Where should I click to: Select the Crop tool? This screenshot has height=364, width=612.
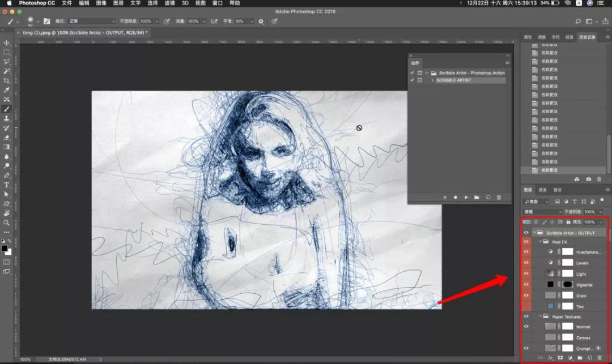pyautogui.click(x=7, y=81)
